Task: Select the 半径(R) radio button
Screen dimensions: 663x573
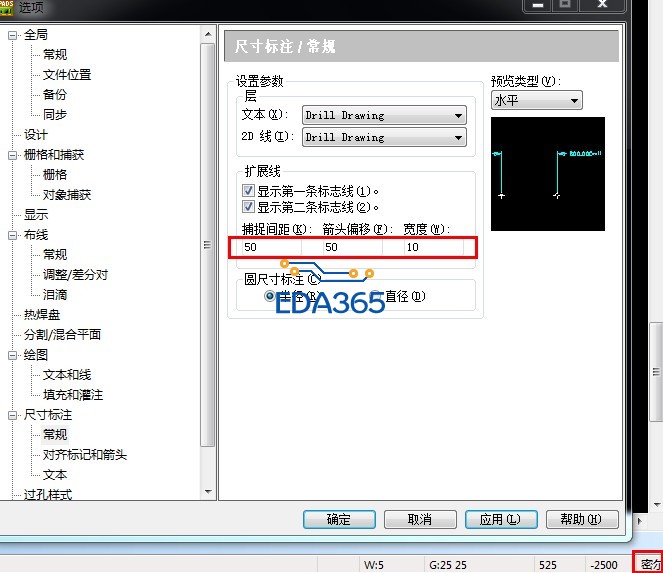Action: pos(269,296)
